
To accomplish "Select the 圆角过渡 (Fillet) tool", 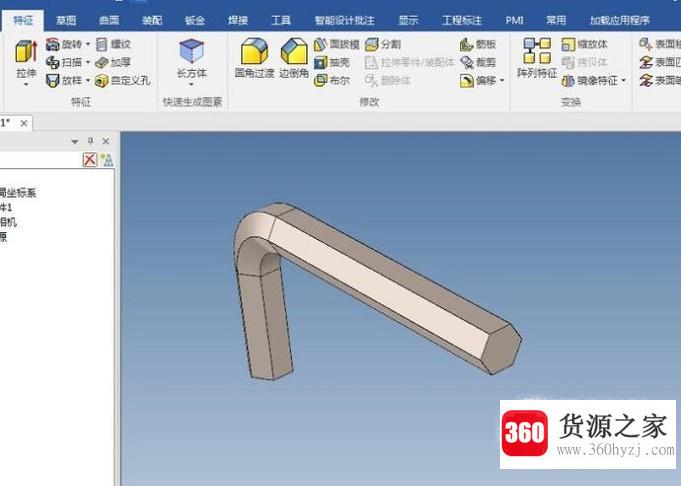I will click(255, 58).
